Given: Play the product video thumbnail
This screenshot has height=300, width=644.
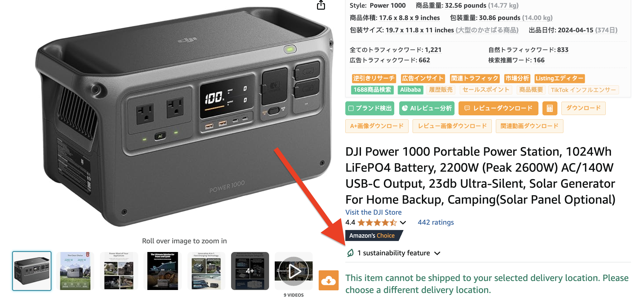Looking at the screenshot, I should [294, 271].
